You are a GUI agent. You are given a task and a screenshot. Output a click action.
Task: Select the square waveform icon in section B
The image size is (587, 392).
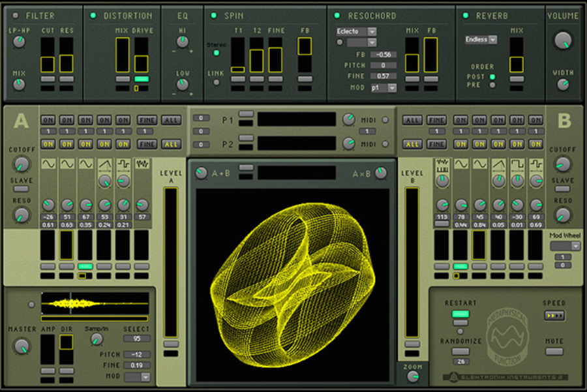pyautogui.click(x=516, y=164)
